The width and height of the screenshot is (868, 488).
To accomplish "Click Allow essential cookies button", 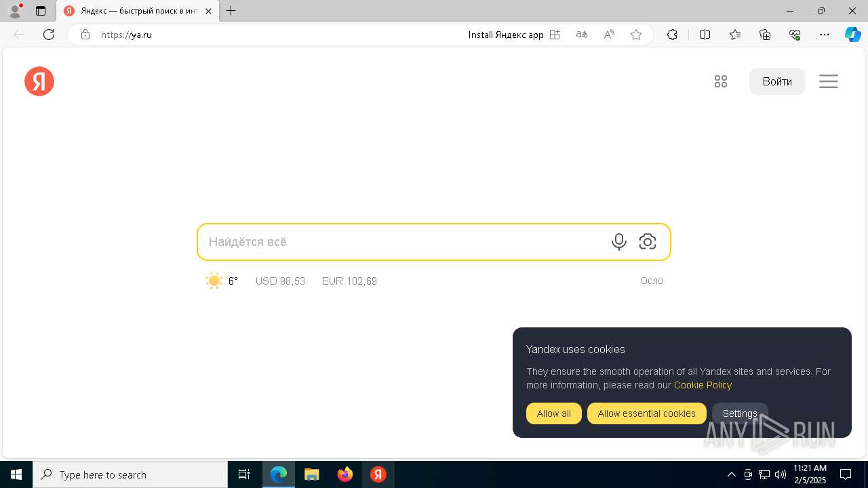I will 647,413.
